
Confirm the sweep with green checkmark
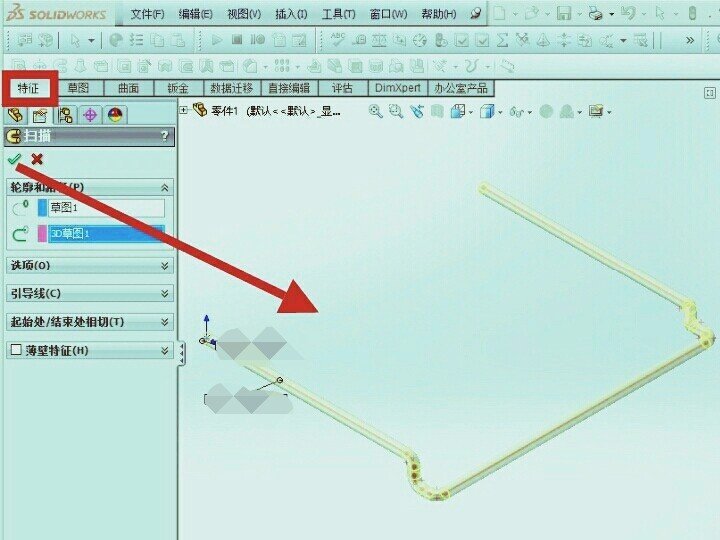point(14,159)
